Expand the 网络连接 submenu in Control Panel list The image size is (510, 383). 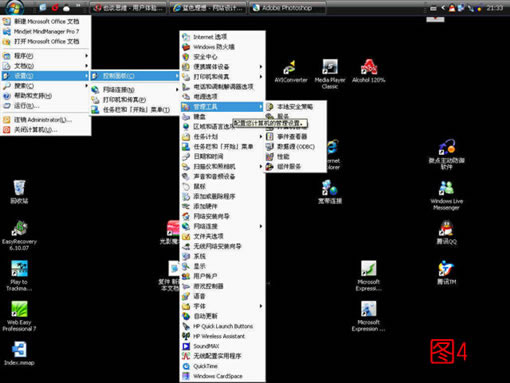[x=223, y=226]
